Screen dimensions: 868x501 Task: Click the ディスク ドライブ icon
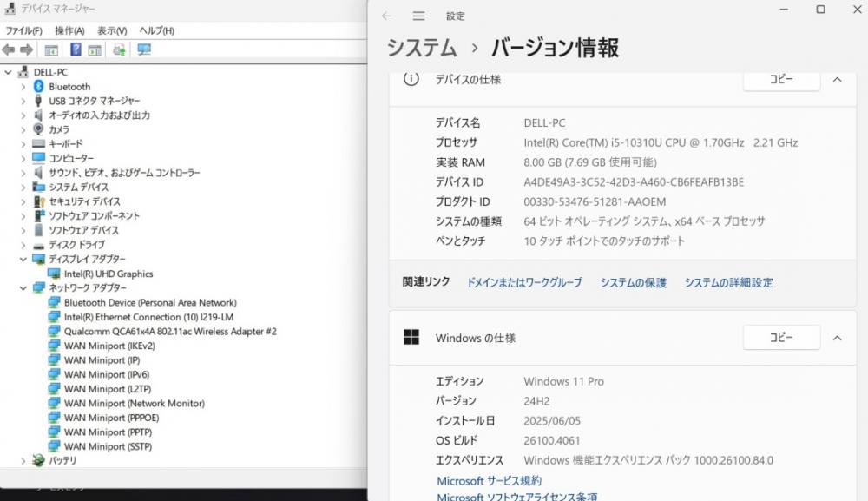coord(38,245)
